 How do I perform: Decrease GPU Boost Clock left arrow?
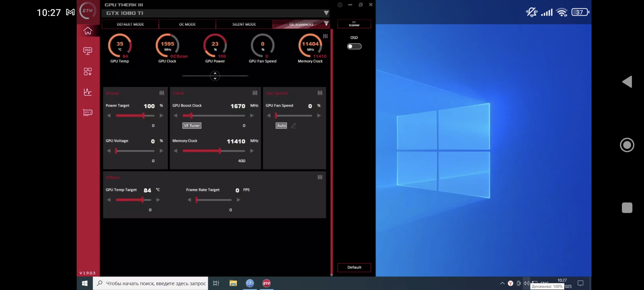click(x=175, y=116)
